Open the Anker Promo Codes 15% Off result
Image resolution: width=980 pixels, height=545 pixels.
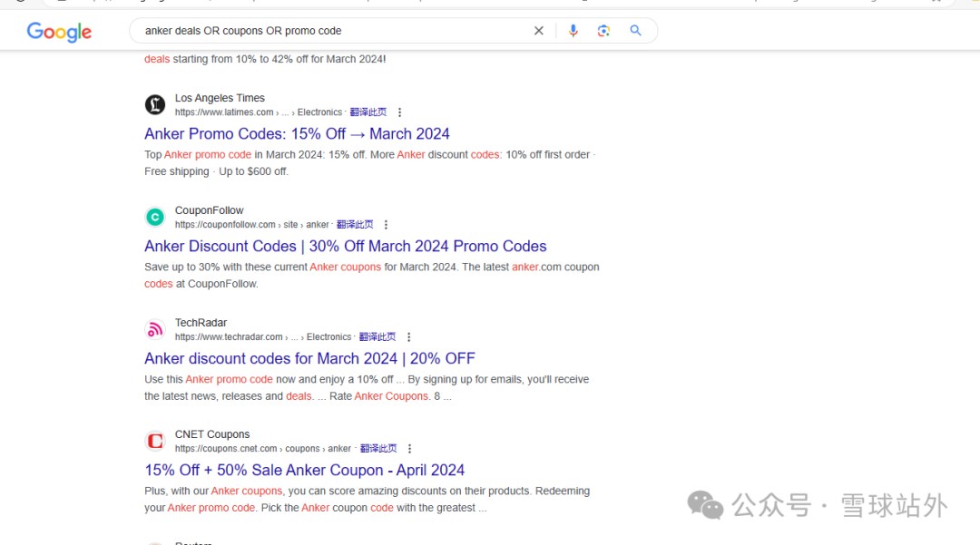297,133
